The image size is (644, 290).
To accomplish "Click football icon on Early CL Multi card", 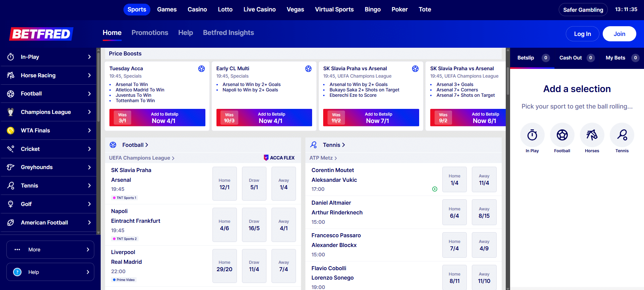I will click(308, 69).
